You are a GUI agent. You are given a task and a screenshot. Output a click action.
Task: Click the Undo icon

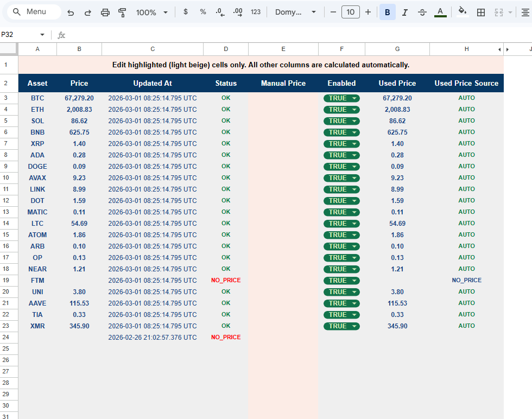[71, 11]
